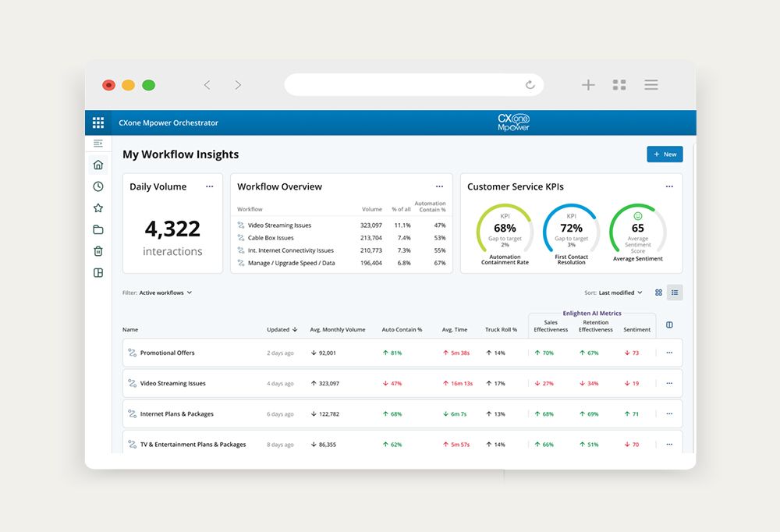Open the layout panel sidebar icon

(98, 273)
